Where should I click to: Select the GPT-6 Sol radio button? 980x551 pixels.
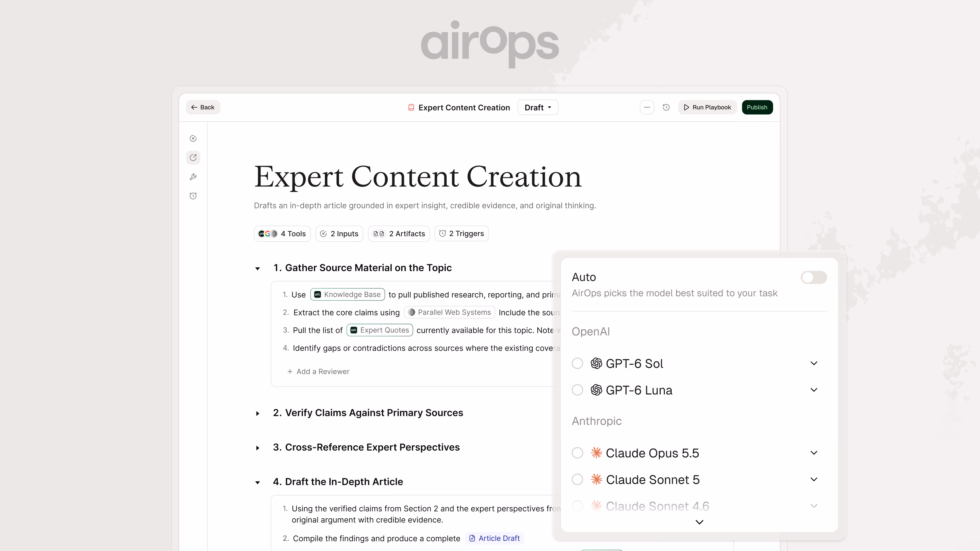(577, 364)
